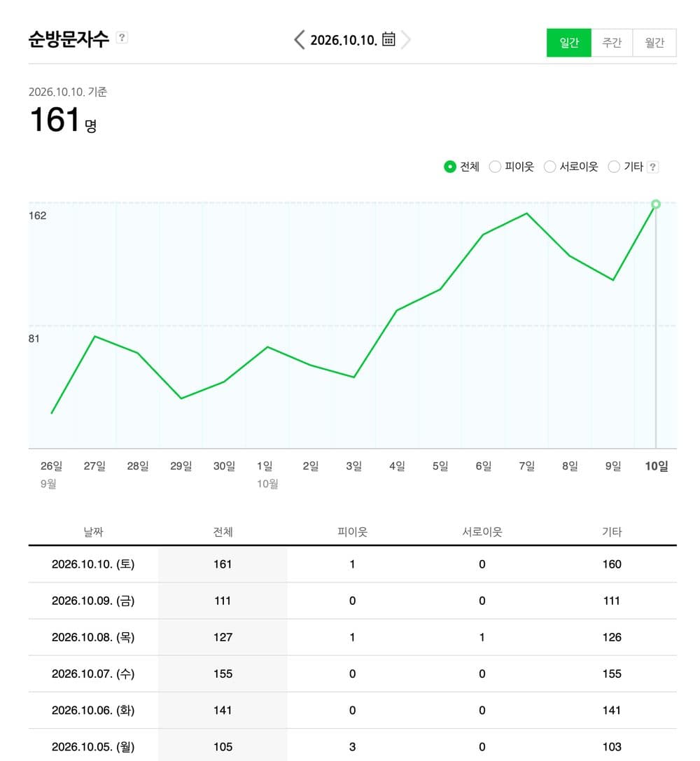The height and width of the screenshot is (761, 700).
Task: Click the 피이웃 column header in table
Action: tap(353, 532)
